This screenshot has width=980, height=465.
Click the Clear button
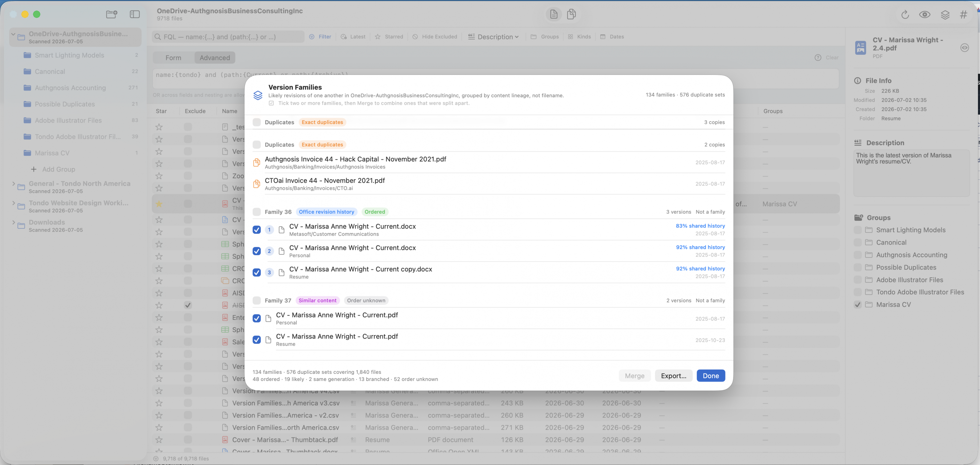(x=832, y=58)
